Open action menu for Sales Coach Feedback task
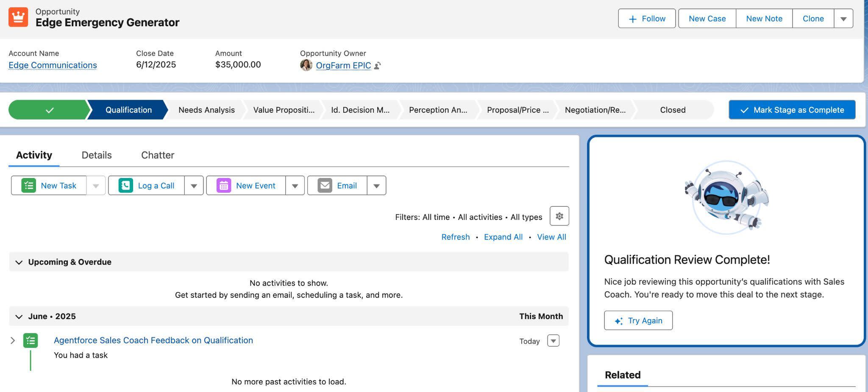The height and width of the screenshot is (392, 868). coord(553,341)
